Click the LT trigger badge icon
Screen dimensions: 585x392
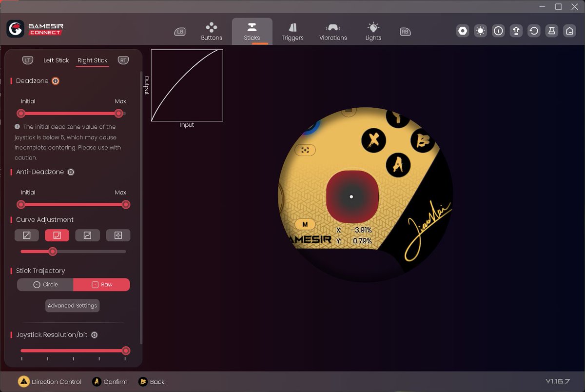point(28,60)
